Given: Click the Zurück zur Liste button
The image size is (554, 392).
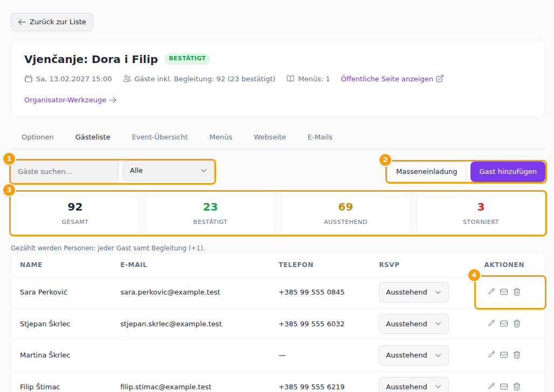Looking at the screenshot, I should (x=52, y=22).
